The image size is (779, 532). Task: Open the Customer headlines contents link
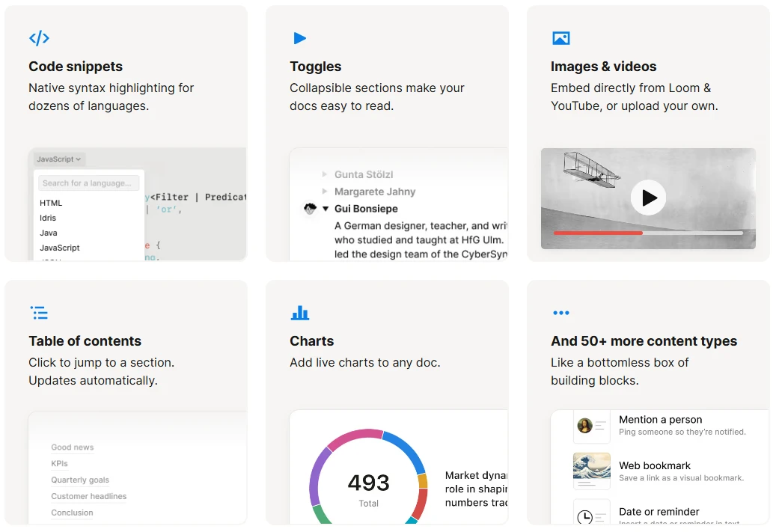point(88,496)
